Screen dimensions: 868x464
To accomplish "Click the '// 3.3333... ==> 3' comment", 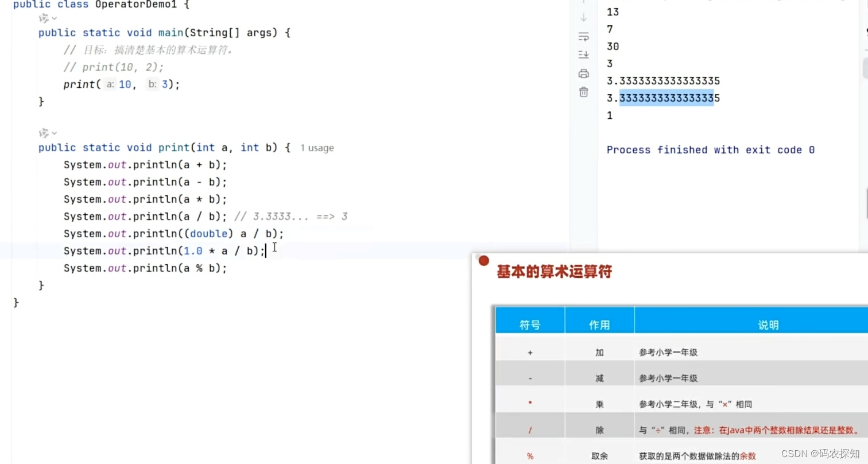I will point(291,216).
